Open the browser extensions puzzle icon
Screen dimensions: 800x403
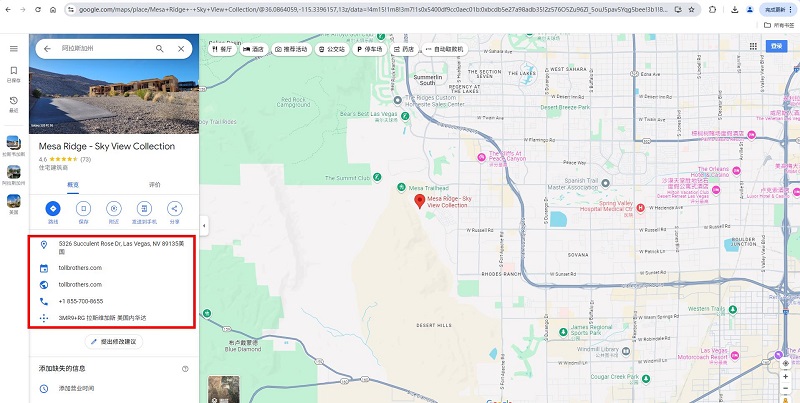tap(712, 9)
